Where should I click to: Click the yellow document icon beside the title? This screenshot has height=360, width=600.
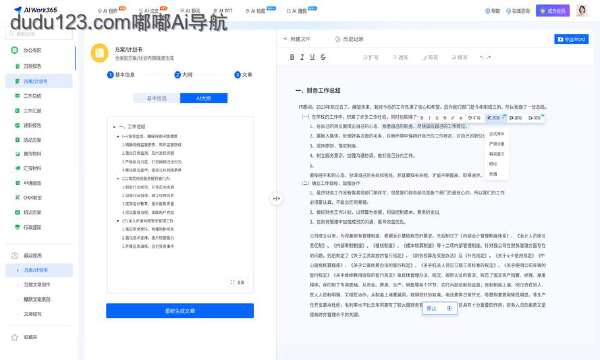(x=99, y=53)
